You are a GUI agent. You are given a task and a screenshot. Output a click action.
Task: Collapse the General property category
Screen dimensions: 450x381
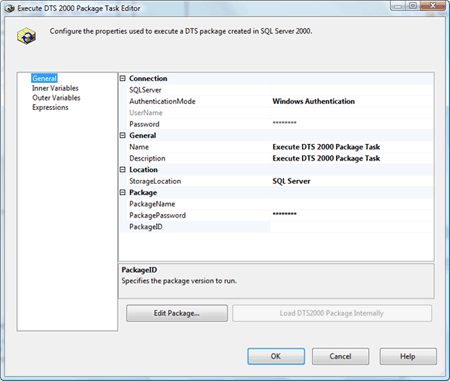(123, 135)
